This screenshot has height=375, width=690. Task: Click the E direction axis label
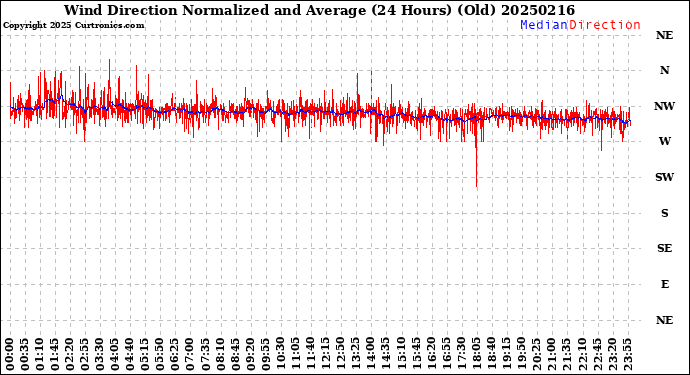pos(664,284)
